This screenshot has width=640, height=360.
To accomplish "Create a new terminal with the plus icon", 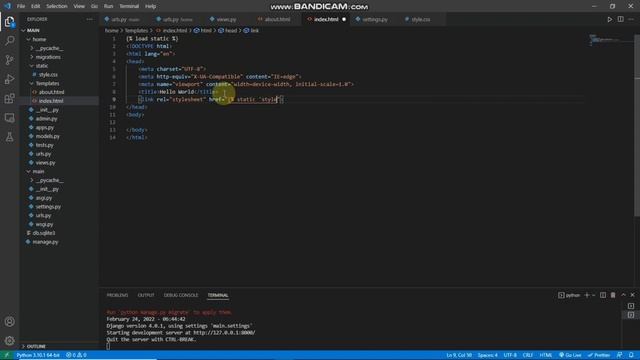I will 587,295.
